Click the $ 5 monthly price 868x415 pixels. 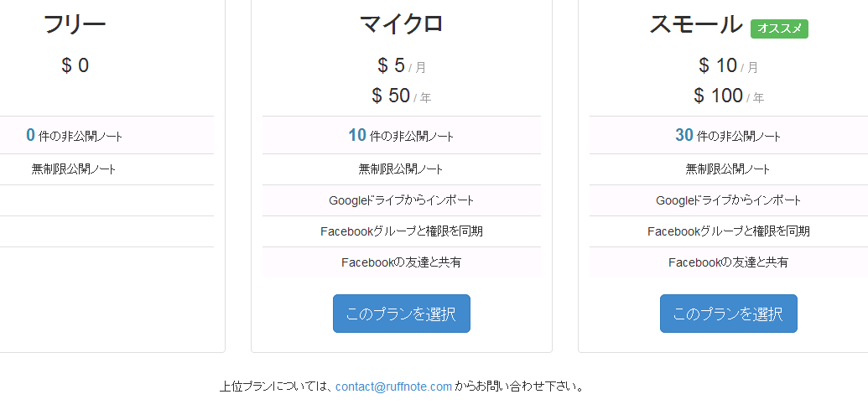tap(392, 65)
